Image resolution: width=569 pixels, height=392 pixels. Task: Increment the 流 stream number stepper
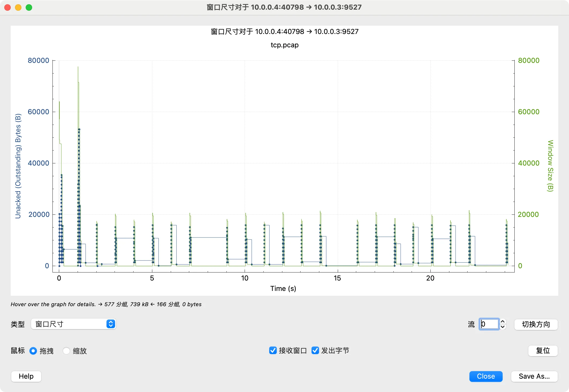(x=503, y=322)
